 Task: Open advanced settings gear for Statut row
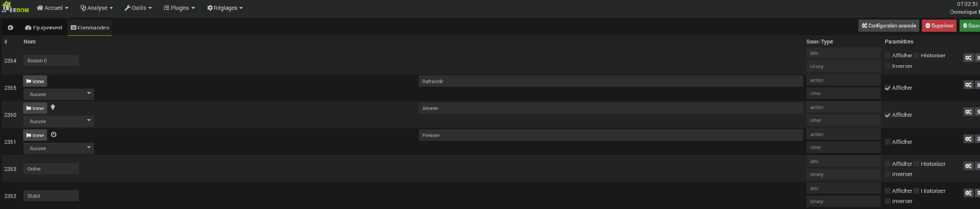tap(968, 193)
